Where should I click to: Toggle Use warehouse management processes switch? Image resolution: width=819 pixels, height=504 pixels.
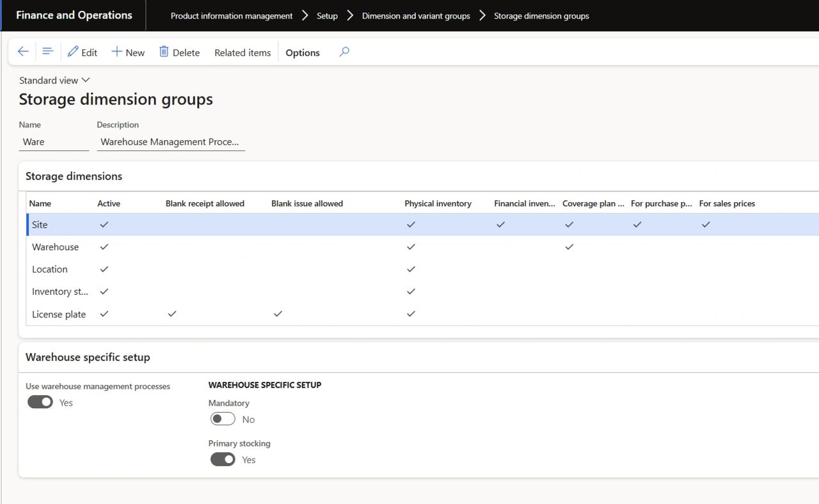click(40, 402)
